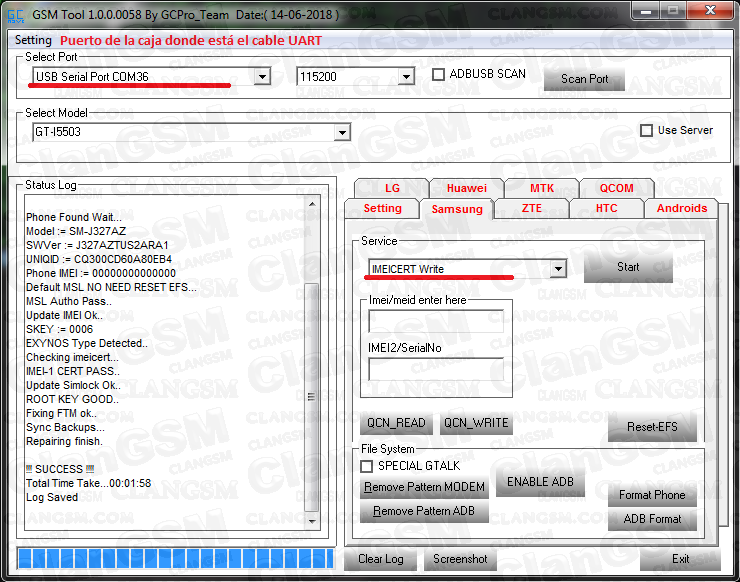Click 'Phone IMEI := 00000000000000' log line
This screenshot has height=582, width=740.
click(101, 273)
